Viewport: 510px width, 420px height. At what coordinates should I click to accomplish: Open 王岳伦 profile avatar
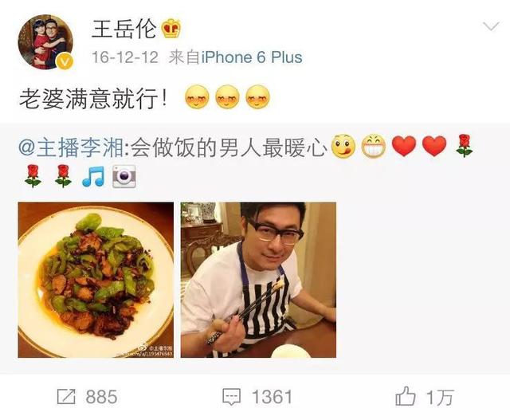click(x=45, y=41)
